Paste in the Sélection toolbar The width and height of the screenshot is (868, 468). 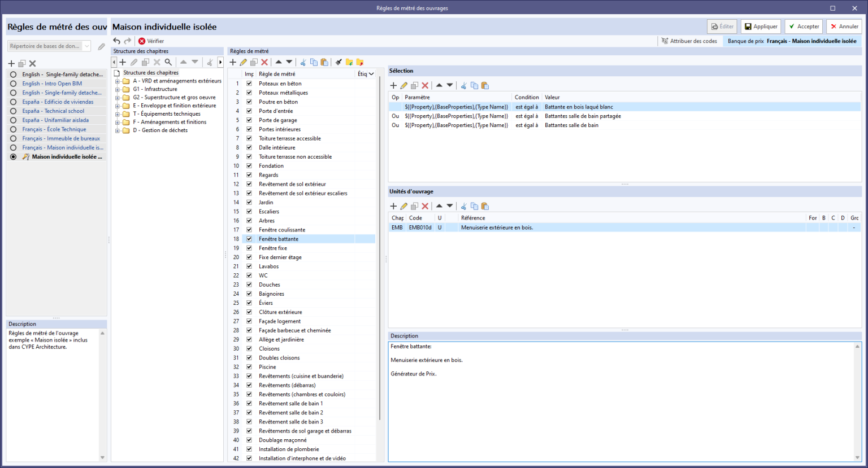click(x=485, y=86)
